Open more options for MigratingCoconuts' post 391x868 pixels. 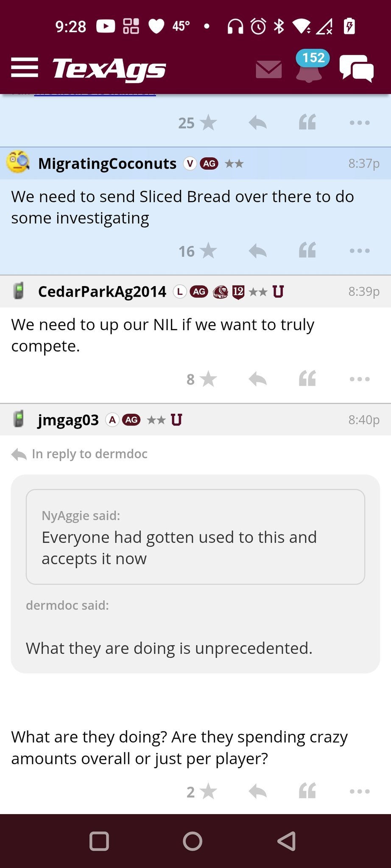click(360, 251)
